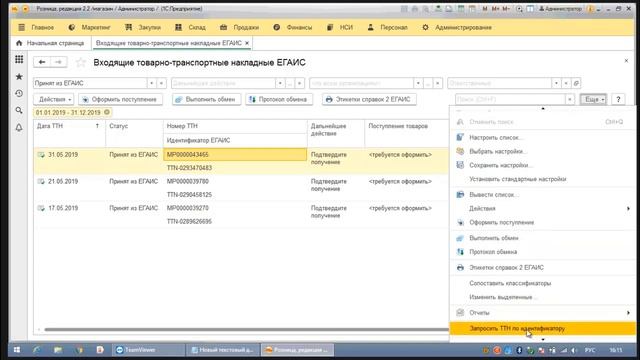Viewport: 640px width, 360px height.
Task: Click Выполнить обмен toolbar button
Action: pos(206,99)
